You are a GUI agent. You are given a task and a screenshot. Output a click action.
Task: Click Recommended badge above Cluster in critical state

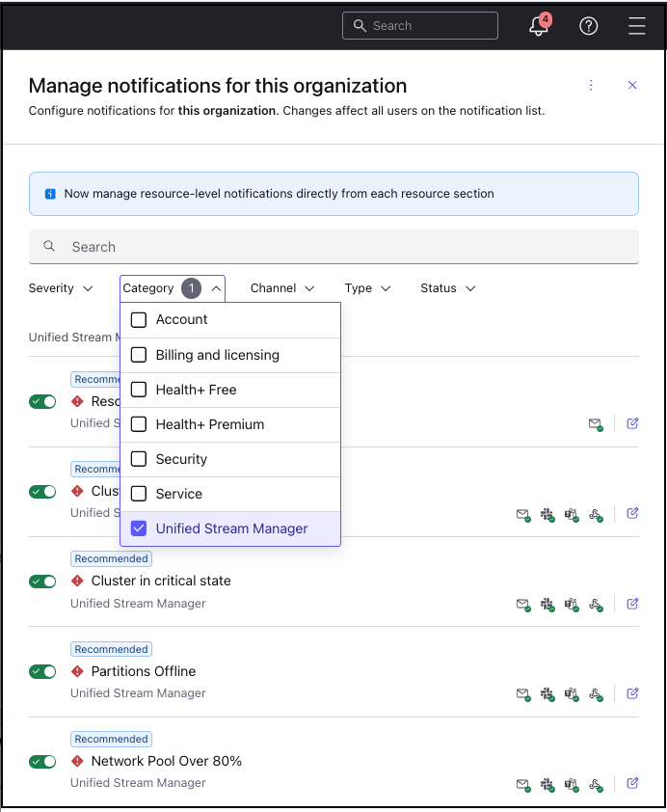[111, 558]
